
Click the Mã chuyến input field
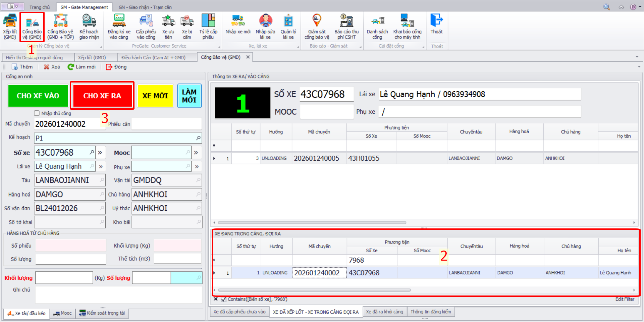point(69,124)
